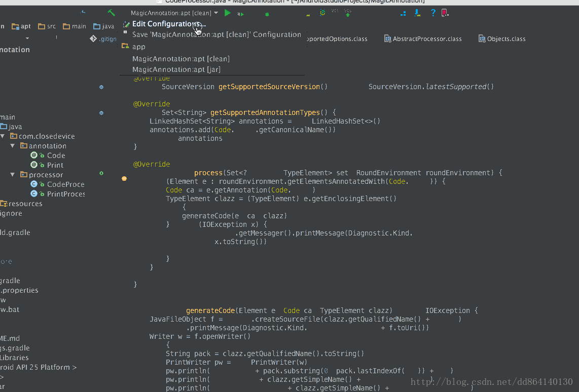Select PrintProces class in project tree
Image resolution: width=579 pixels, height=392 pixels.
click(66, 193)
